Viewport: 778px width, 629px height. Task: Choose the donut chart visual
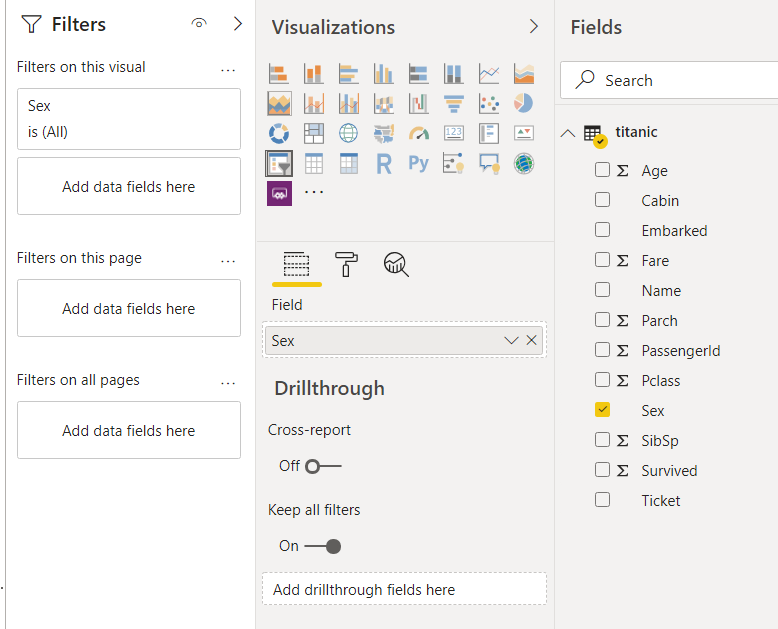click(279, 133)
